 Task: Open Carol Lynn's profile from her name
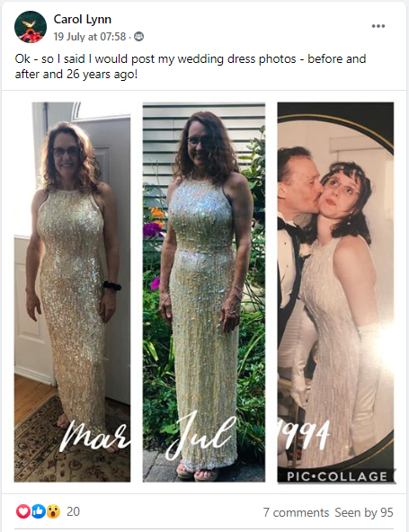pos(83,20)
